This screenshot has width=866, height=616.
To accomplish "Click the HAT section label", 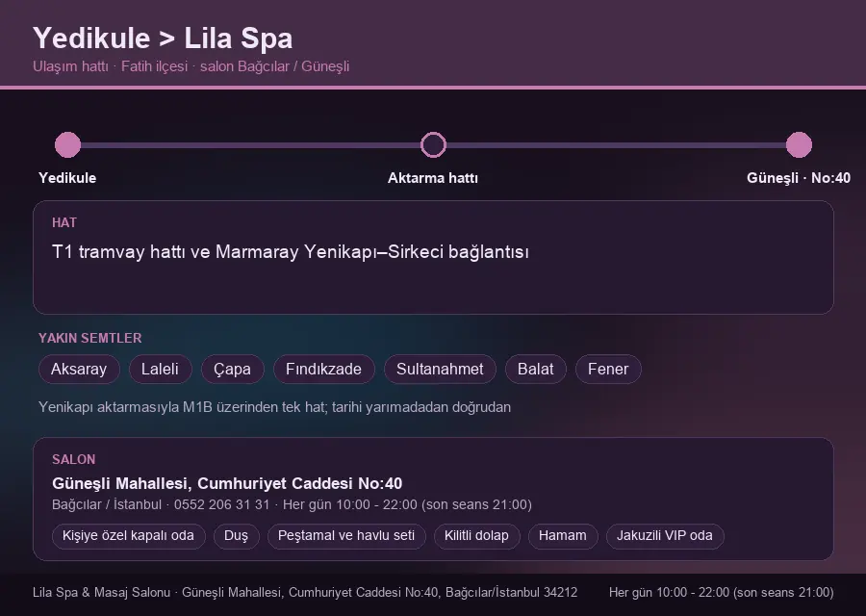I will click(64, 222).
